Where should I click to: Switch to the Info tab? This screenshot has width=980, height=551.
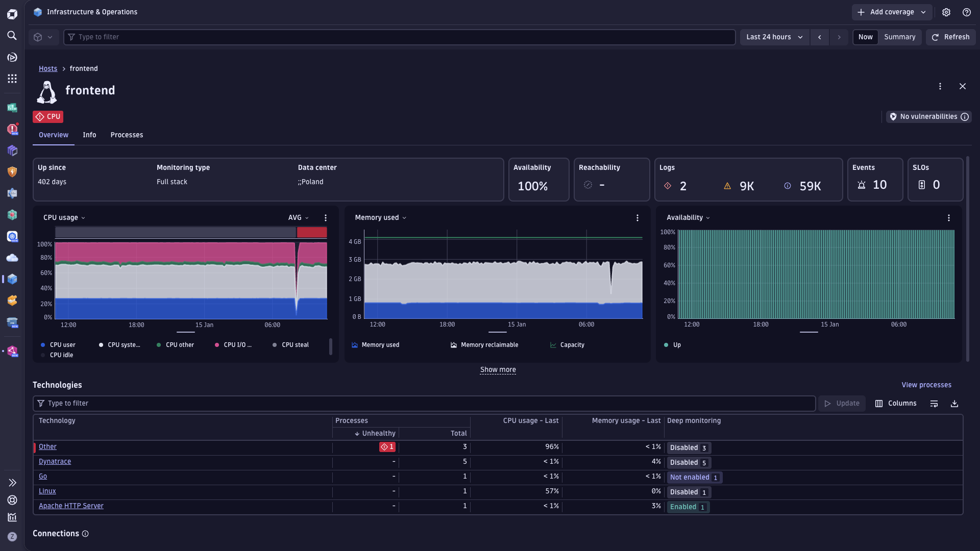(x=89, y=135)
